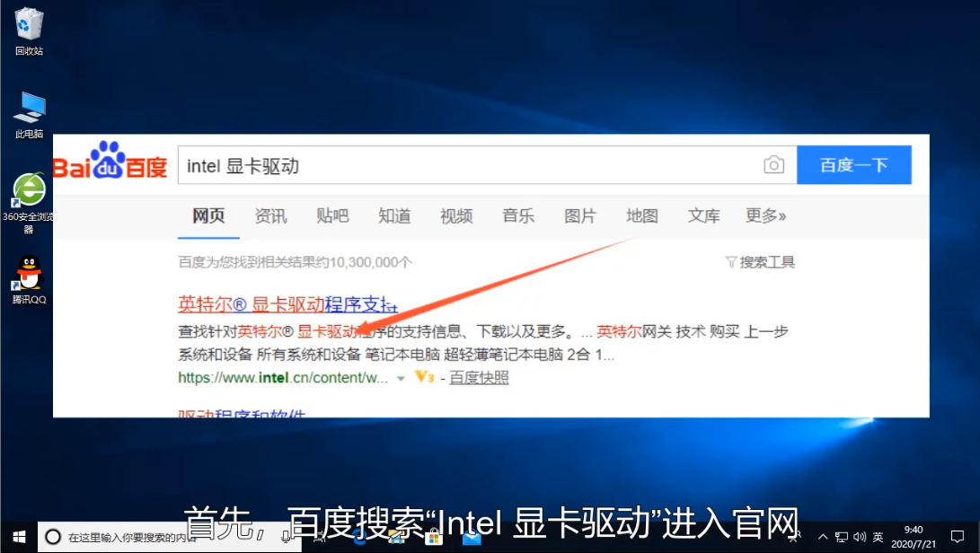
Task: Open the 百度快照 cached page link
Action: 479,378
